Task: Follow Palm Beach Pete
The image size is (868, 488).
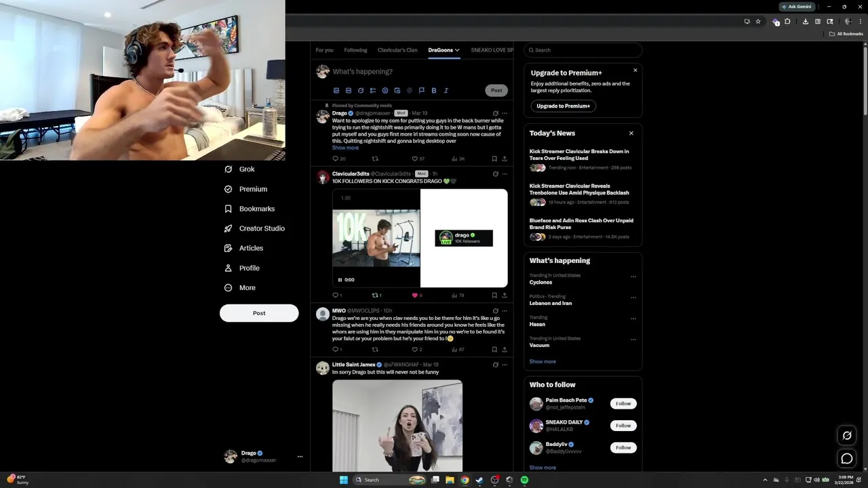Action: click(x=623, y=404)
